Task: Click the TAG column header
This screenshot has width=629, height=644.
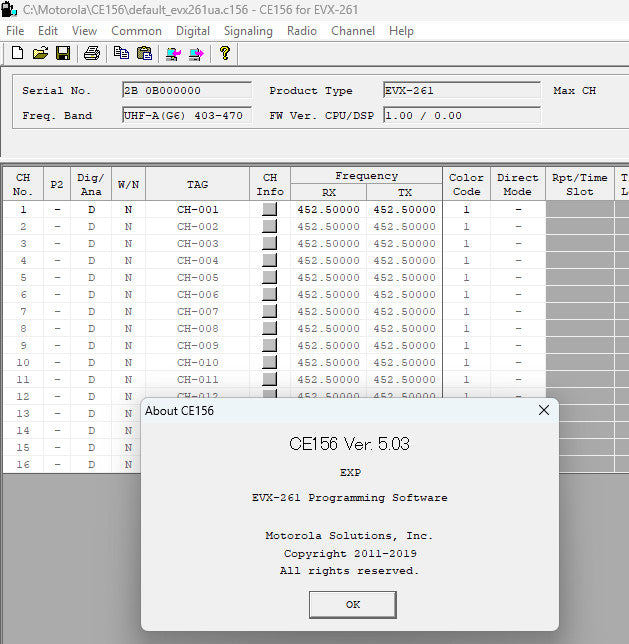Action: [x=197, y=184]
